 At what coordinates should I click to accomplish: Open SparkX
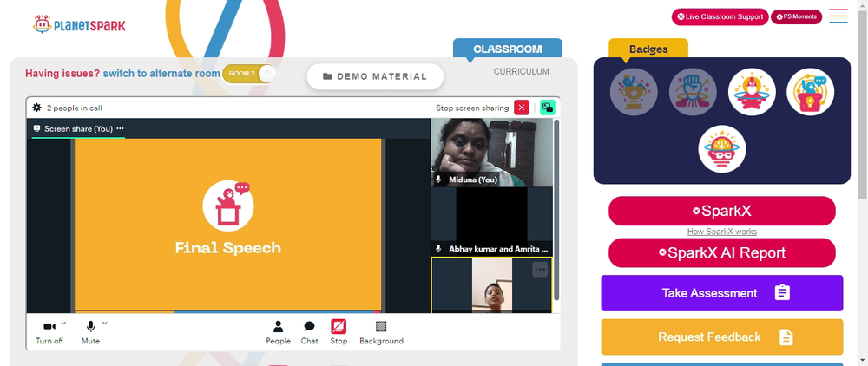(722, 211)
